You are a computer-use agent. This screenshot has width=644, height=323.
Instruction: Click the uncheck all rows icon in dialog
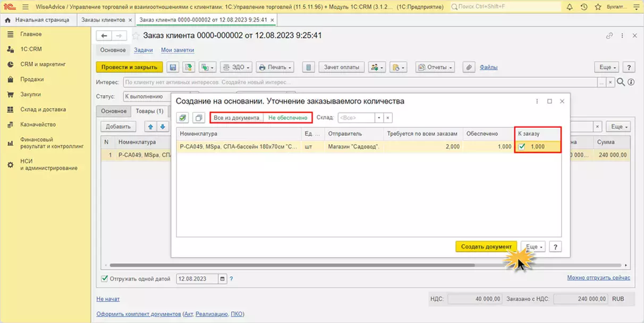tap(198, 118)
